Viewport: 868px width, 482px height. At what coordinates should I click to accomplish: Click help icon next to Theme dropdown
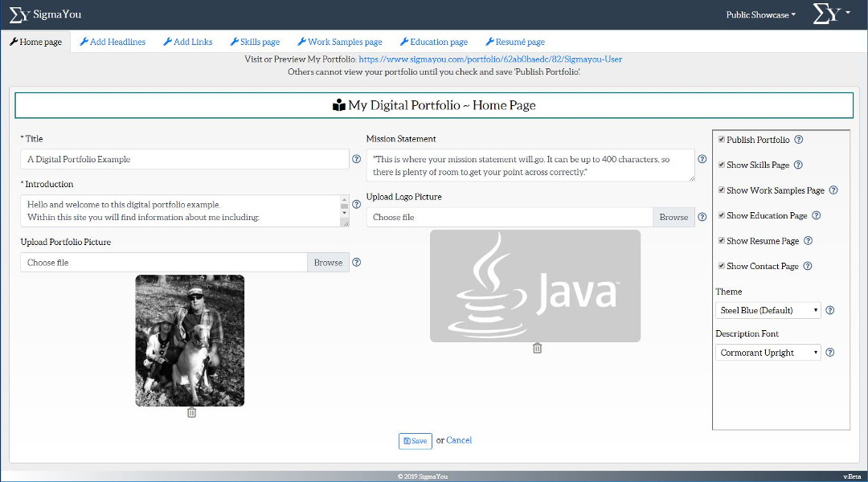829,310
